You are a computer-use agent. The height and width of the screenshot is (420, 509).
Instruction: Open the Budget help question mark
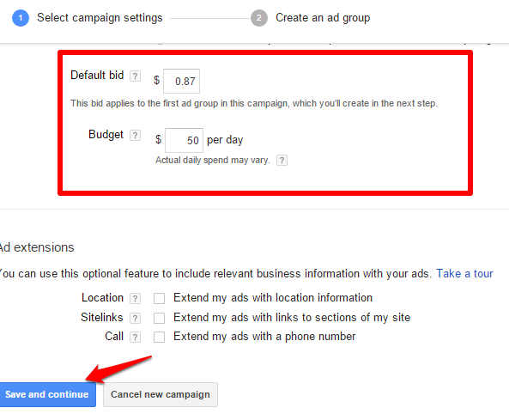point(135,135)
